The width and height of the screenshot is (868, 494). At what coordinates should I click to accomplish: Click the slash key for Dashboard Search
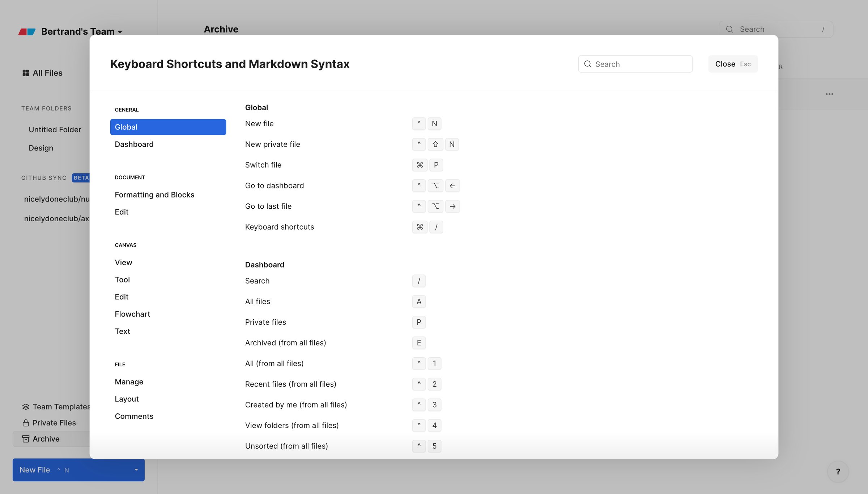[x=419, y=281]
